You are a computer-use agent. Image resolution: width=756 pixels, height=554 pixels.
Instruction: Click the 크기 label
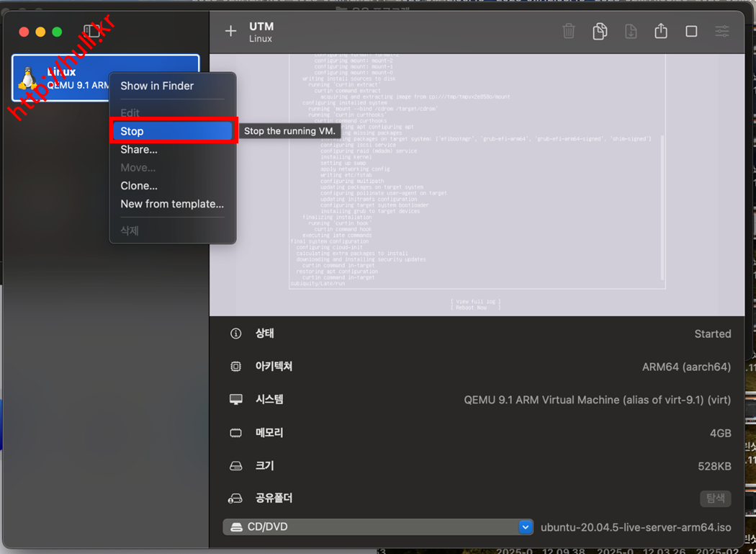tap(265, 466)
